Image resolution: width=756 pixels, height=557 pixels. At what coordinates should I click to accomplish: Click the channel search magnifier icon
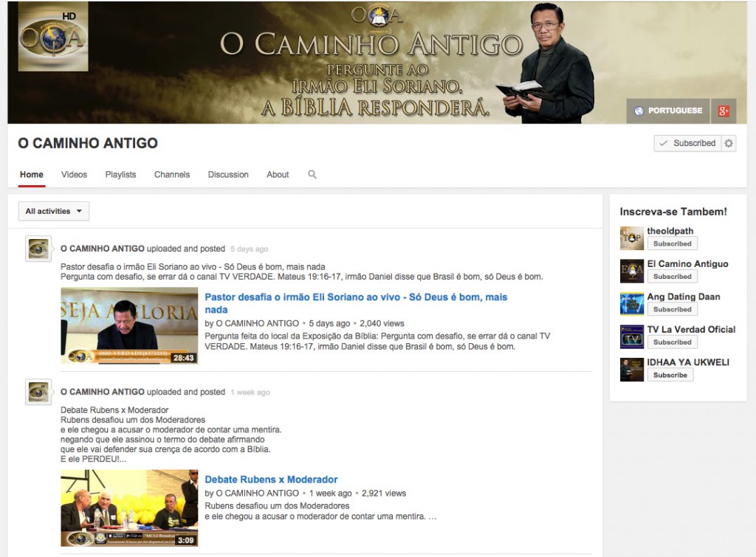point(312,174)
